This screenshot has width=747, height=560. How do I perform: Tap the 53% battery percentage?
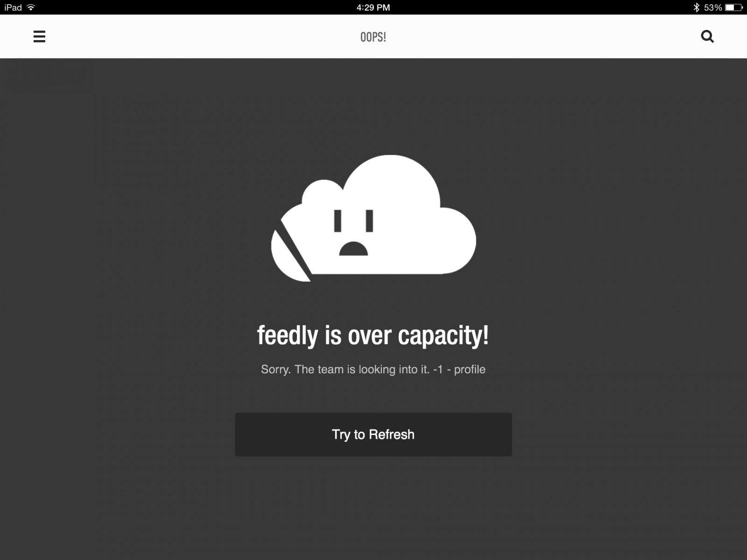713,7
